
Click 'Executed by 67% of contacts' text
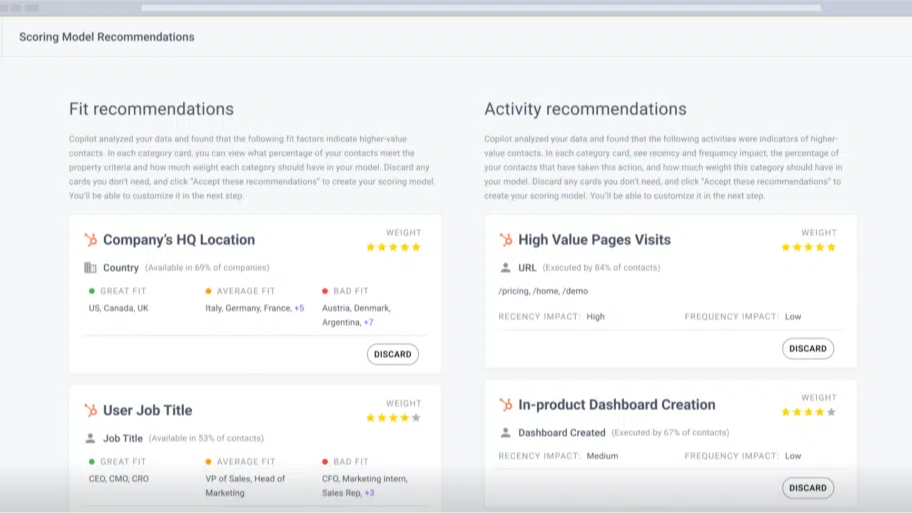670,433
